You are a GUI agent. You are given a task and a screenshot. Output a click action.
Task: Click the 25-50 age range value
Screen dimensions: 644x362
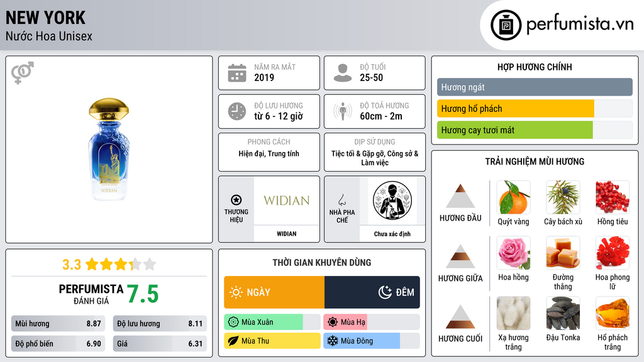(x=371, y=77)
